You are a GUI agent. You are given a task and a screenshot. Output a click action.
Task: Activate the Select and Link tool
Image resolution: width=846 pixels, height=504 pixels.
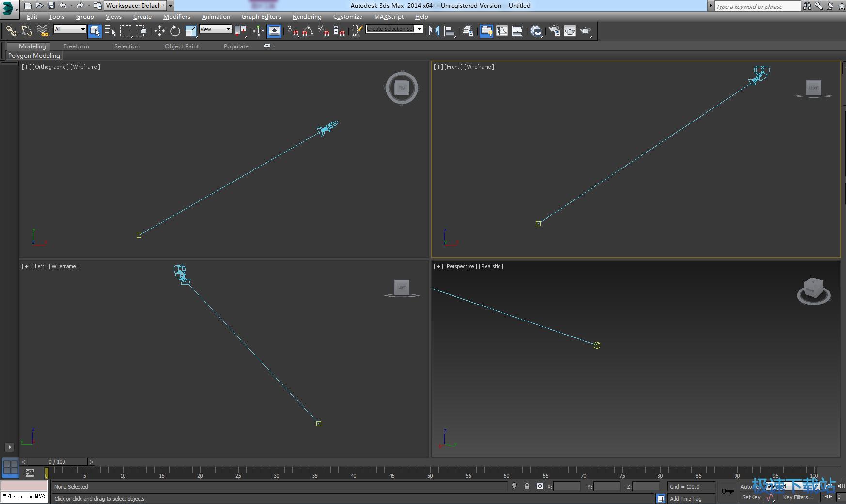pyautogui.click(x=11, y=31)
